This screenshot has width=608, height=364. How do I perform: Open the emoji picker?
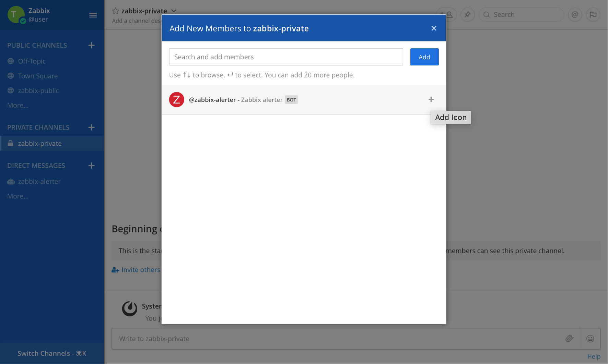click(x=590, y=339)
